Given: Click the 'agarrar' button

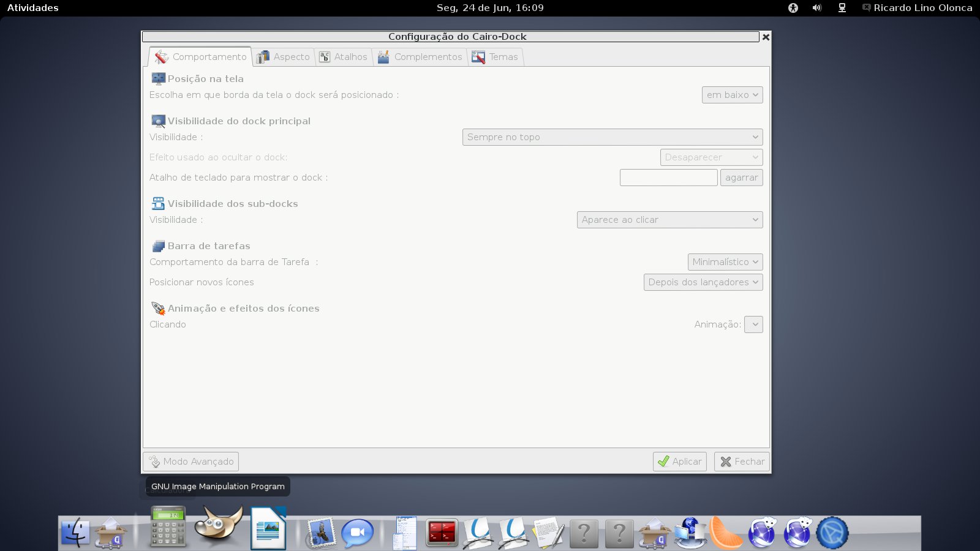Looking at the screenshot, I should coord(742,178).
